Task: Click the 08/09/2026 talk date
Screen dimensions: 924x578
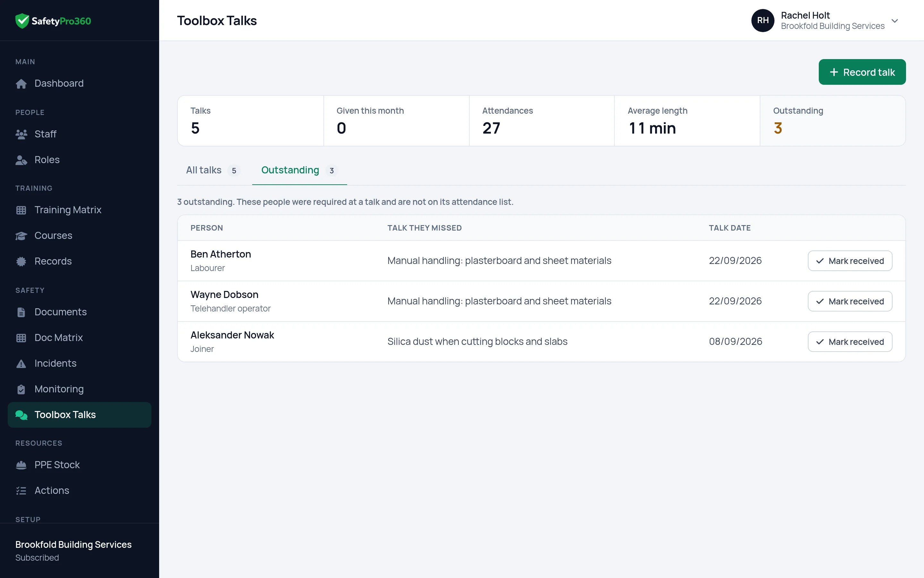Action: coord(735,341)
